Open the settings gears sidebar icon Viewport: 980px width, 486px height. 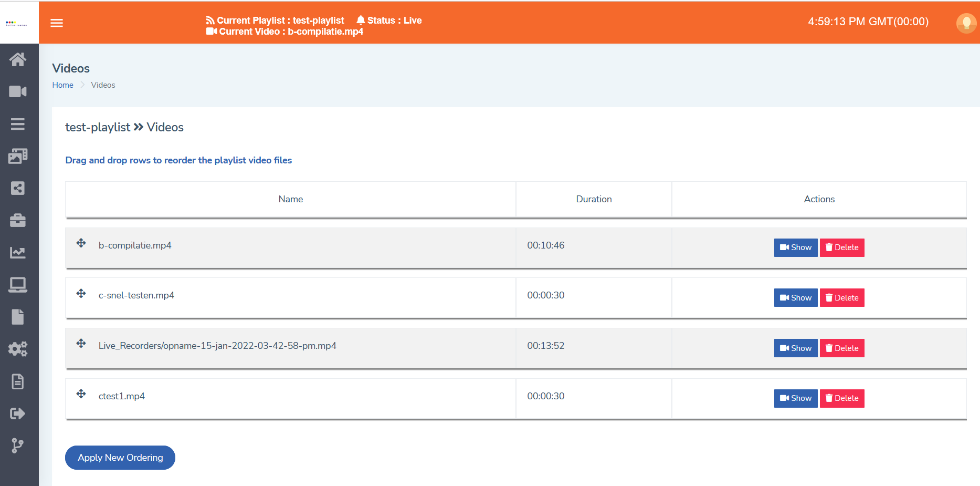point(18,349)
